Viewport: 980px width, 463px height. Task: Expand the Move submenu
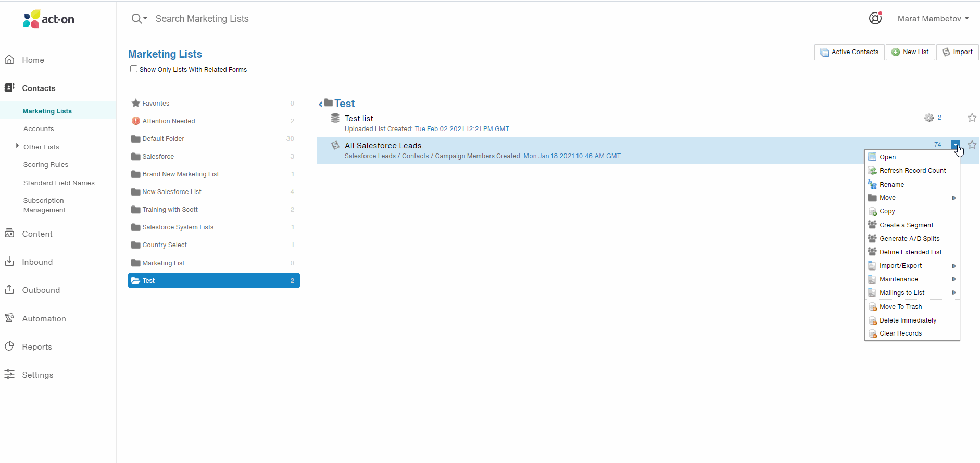point(954,198)
